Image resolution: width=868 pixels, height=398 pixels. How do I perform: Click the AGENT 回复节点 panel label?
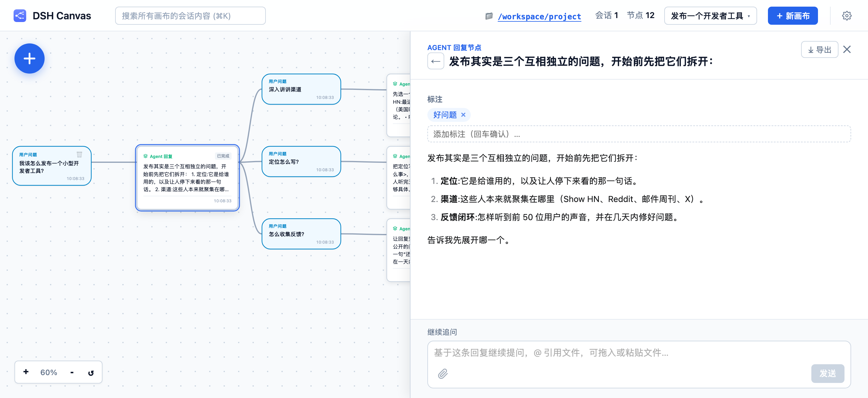(454, 48)
